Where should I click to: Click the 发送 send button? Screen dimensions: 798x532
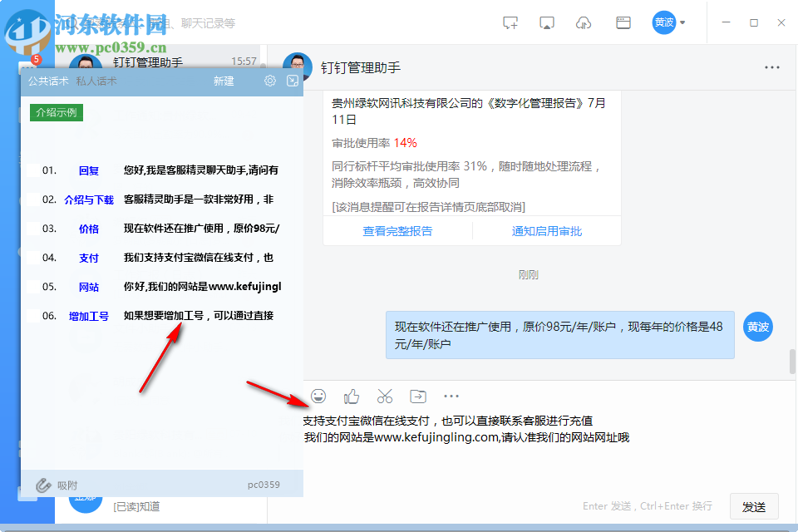click(754, 506)
